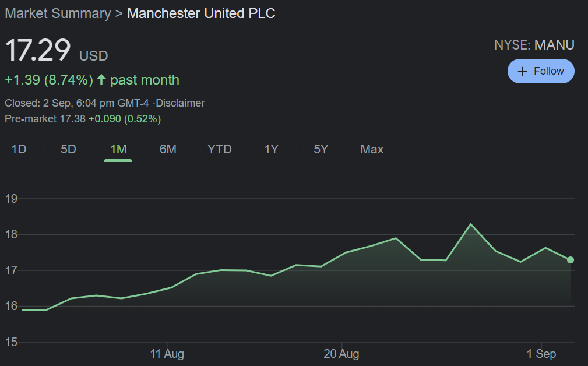Show the 6M chart range
The image size is (588, 366).
pos(168,149)
